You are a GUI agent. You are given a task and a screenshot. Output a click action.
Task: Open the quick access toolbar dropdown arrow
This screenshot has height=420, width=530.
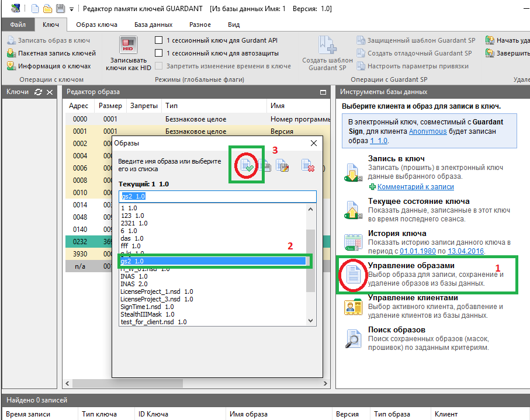pos(71,9)
